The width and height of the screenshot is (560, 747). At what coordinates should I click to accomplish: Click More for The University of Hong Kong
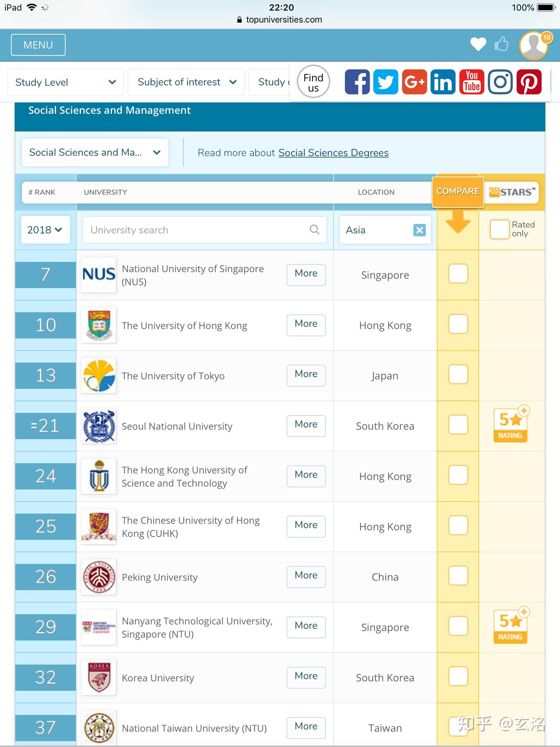point(306,325)
